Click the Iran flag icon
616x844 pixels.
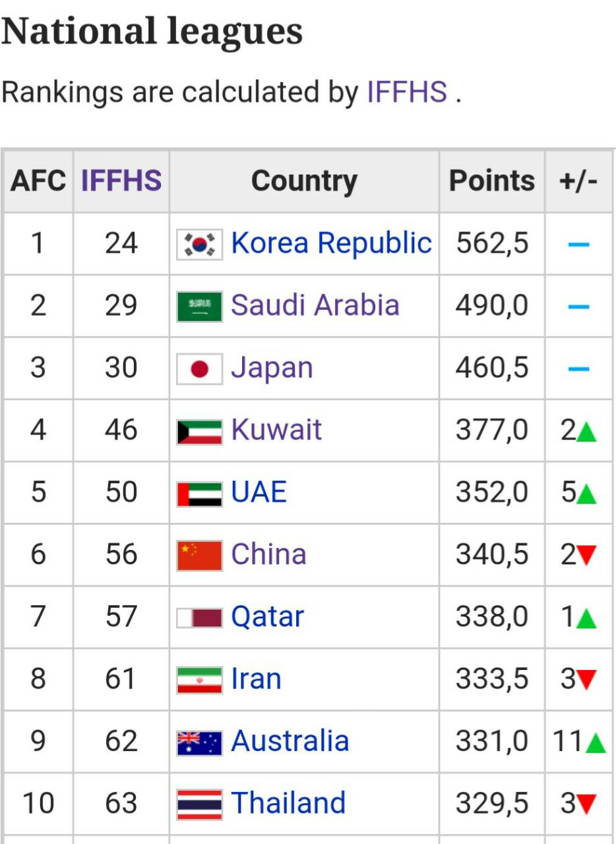click(x=200, y=680)
